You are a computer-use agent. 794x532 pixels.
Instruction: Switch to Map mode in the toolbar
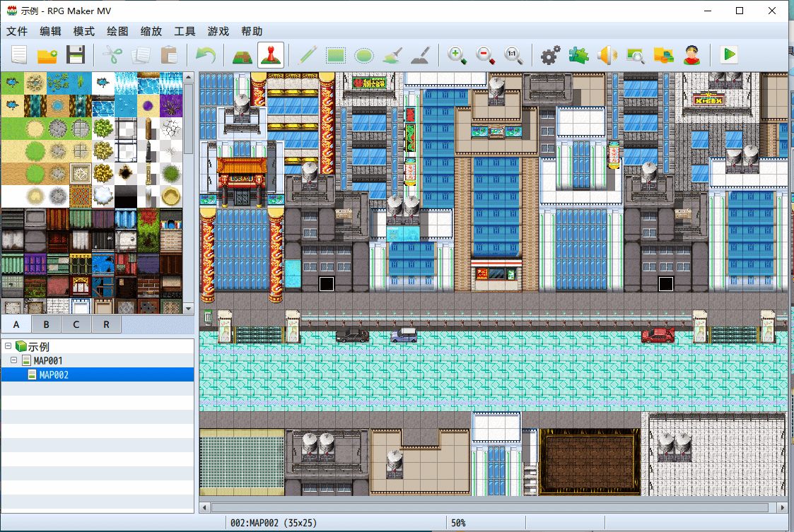tap(242, 54)
